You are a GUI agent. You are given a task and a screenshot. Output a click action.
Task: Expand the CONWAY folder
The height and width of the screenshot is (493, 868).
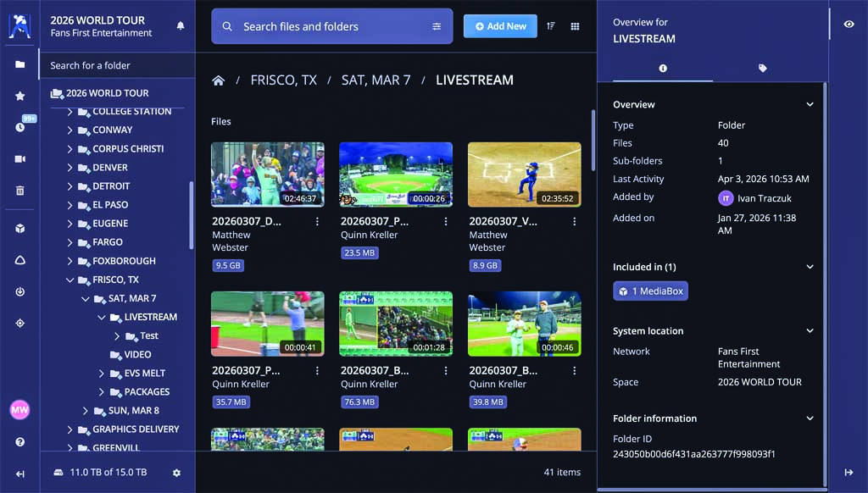70,130
